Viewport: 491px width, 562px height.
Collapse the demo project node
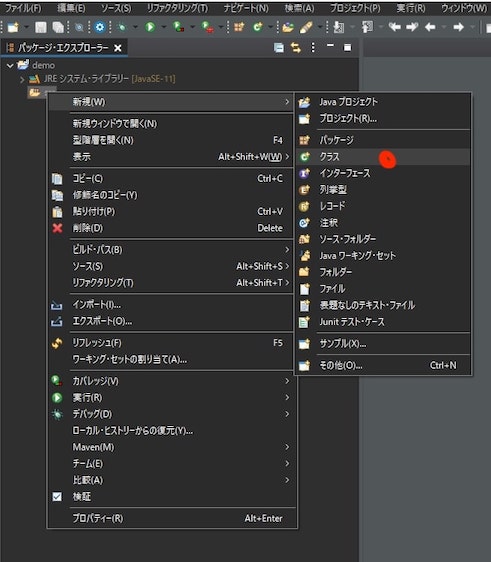coord(10,66)
